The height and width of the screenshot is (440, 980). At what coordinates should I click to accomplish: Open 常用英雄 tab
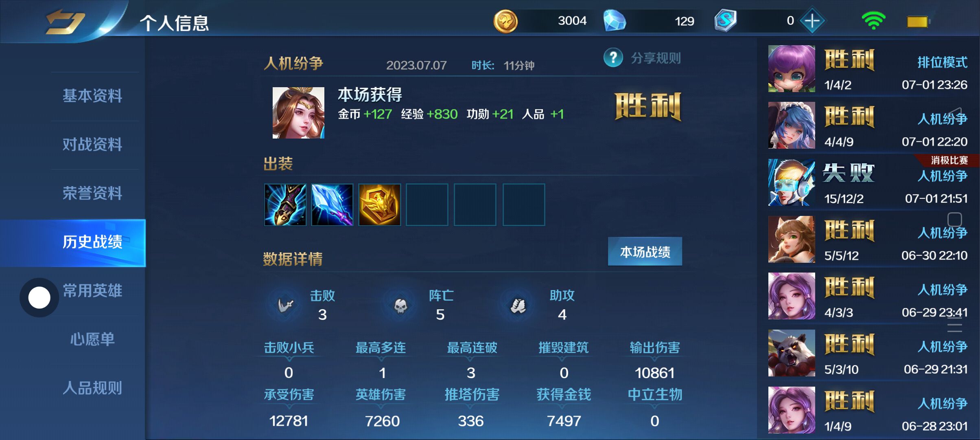coord(92,290)
